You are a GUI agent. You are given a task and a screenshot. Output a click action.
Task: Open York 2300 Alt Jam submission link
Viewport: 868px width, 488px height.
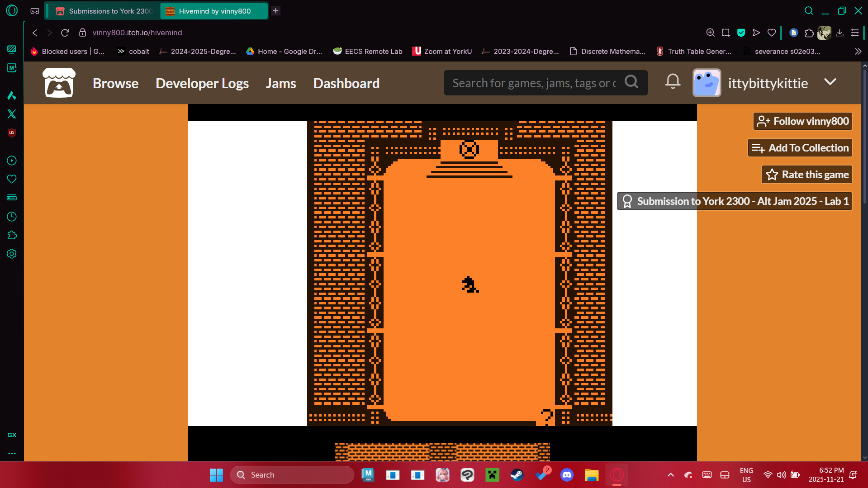click(735, 201)
